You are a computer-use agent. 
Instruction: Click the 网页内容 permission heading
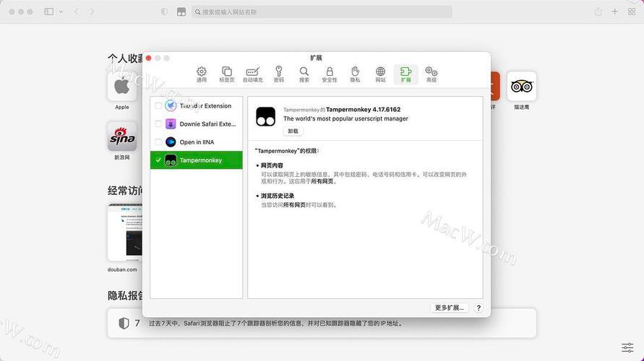(x=272, y=166)
